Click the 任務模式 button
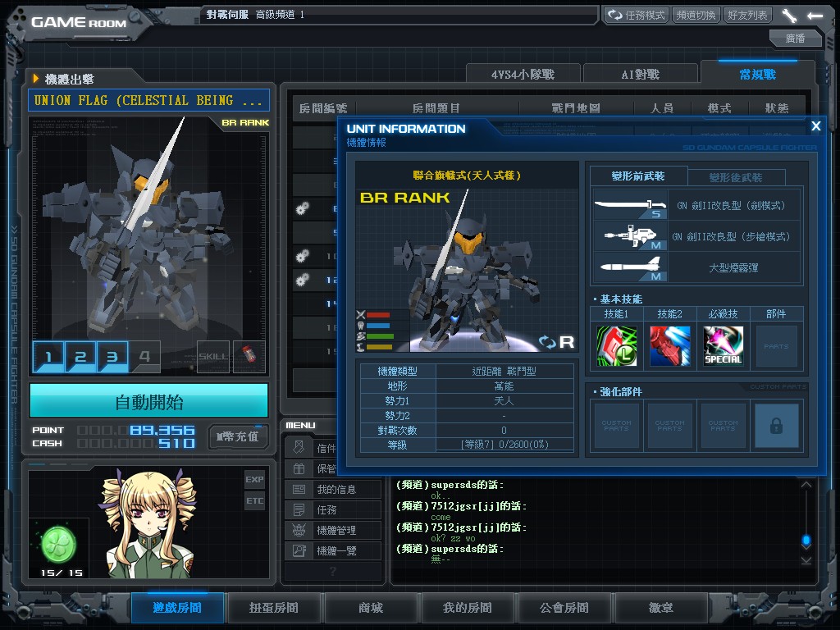 coord(637,15)
